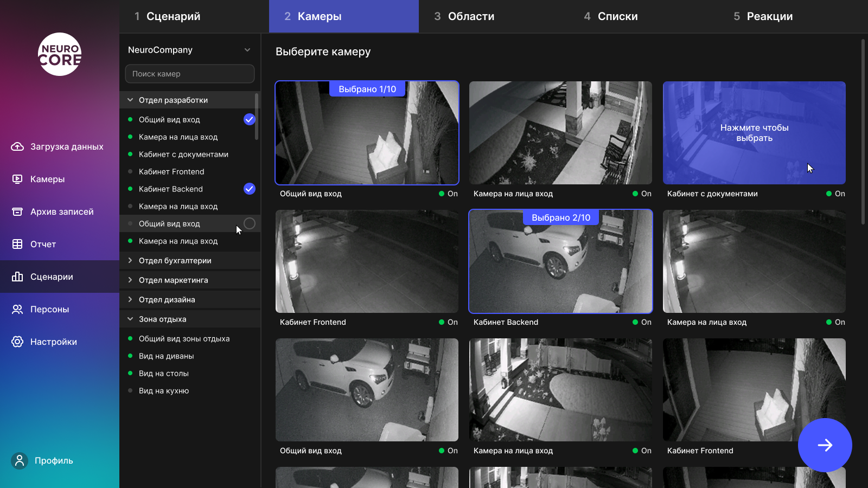
Task: Select the white SUV thumbnail in third row
Action: click(x=367, y=390)
